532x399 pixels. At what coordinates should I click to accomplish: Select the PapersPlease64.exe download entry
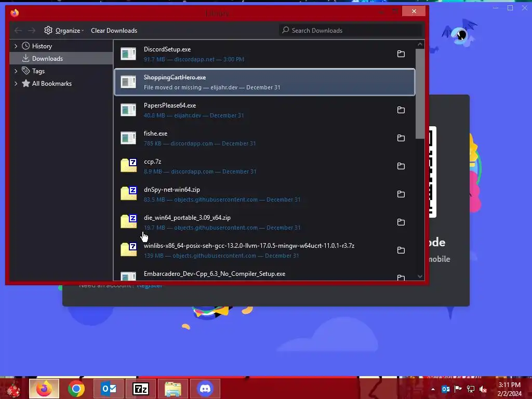pyautogui.click(x=264, y=110)
